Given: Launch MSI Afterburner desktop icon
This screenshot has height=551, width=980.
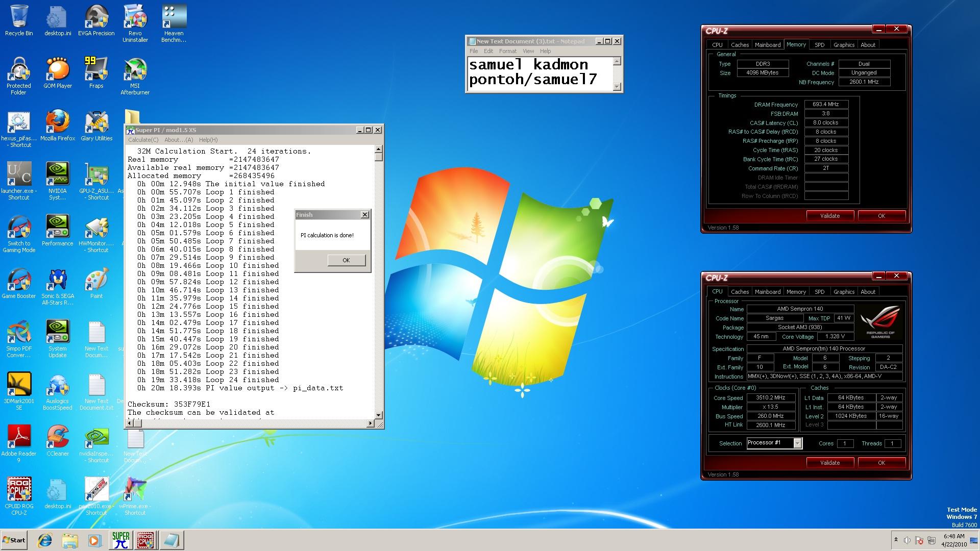Looking at the screenshot, I should pyautogui.click(x=135, y=76).
